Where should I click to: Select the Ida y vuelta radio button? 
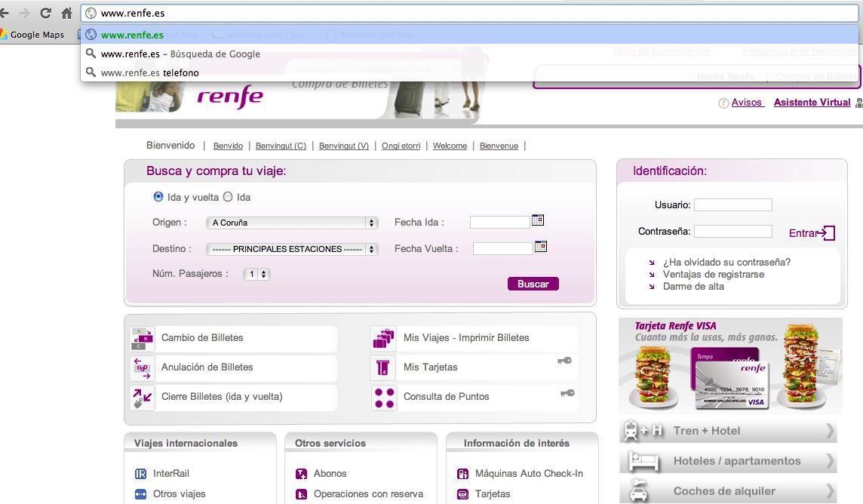[158, 197]
